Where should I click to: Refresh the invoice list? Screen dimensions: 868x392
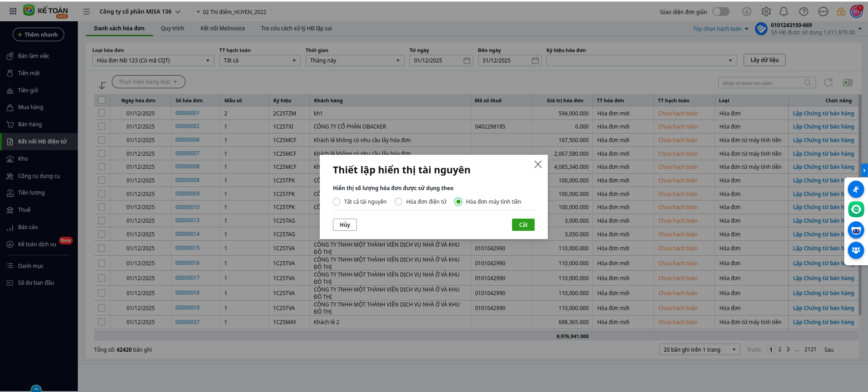coord(828,82)
